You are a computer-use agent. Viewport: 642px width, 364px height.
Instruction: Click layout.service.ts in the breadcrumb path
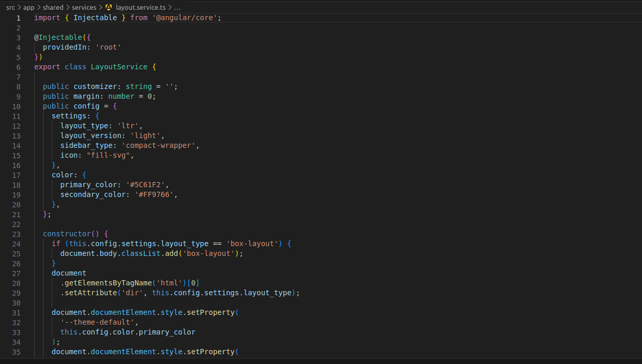tap(140, 8)
